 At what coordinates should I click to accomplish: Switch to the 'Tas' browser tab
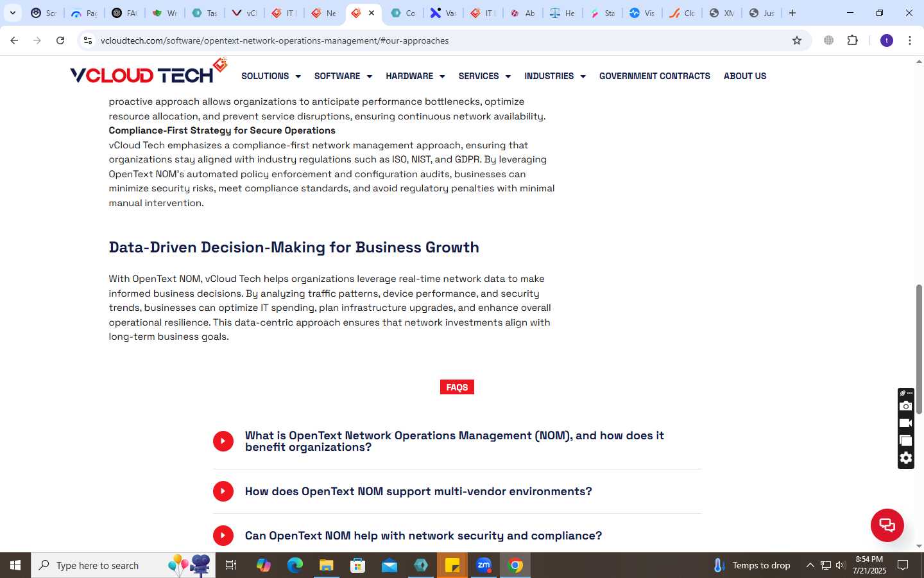click(205, 13)
